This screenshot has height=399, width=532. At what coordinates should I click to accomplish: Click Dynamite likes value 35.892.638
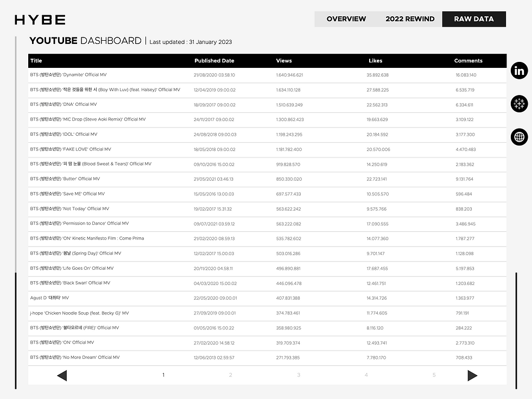coord(377,75)
